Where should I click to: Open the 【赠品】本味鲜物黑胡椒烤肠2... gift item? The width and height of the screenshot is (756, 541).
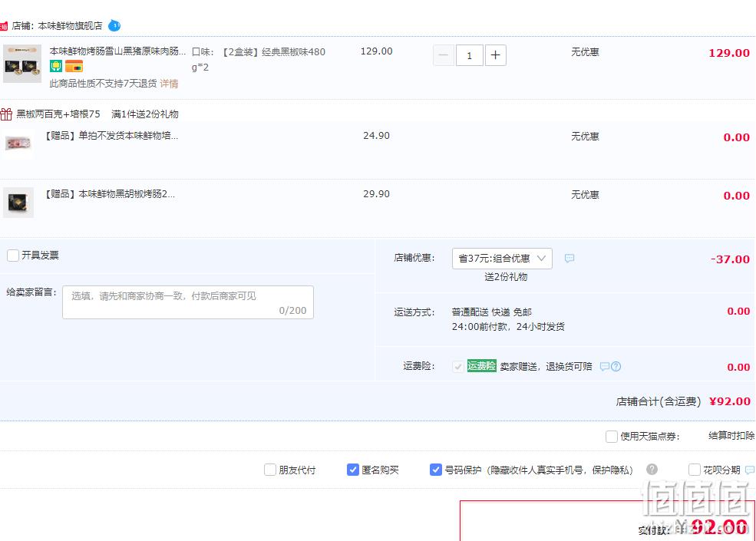click(110, 194)
